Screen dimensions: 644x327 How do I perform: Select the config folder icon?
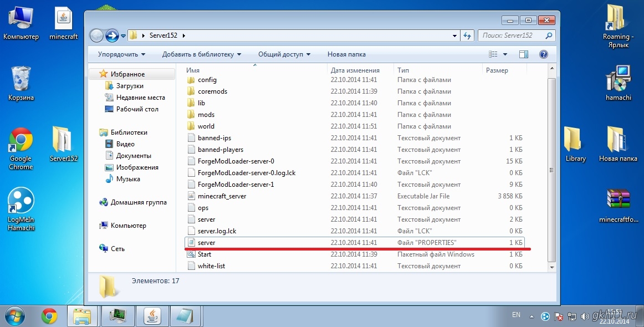[191, 80]
